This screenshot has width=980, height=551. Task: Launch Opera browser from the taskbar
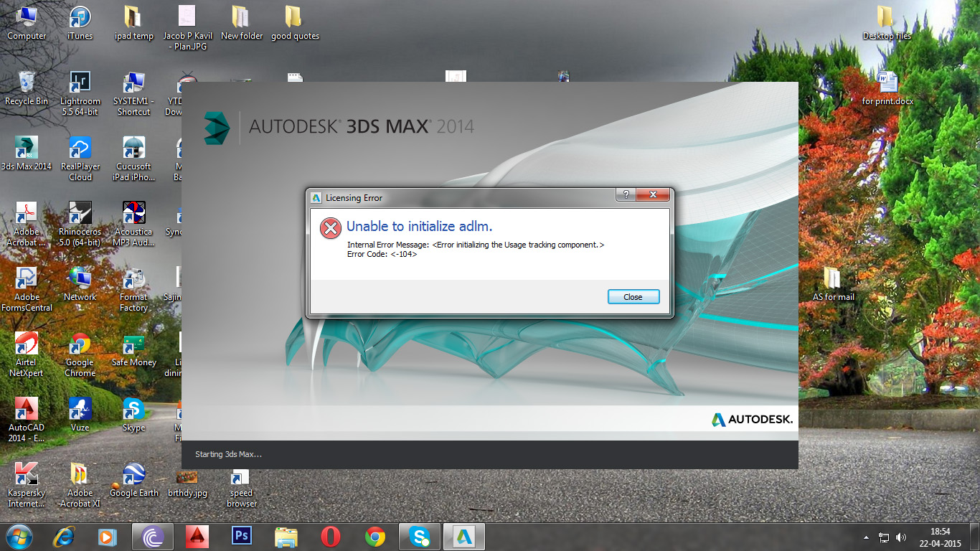click(x=330, y=537)
